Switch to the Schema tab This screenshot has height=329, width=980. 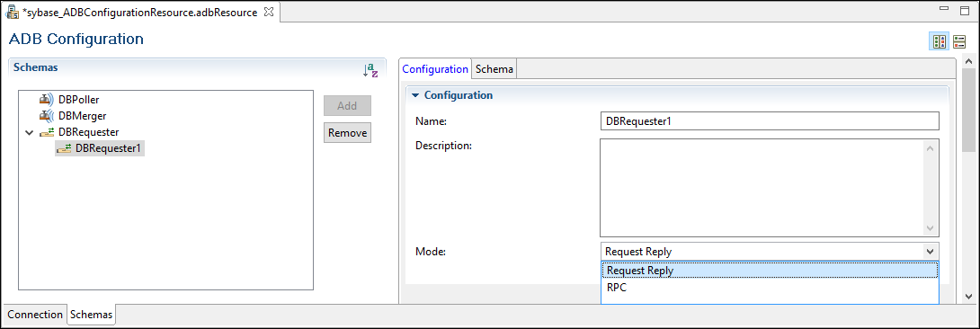[x=494, y=69]
